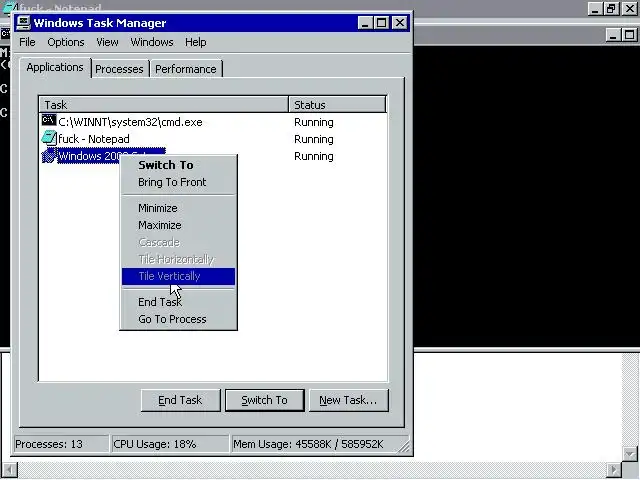Click the Processes: 13 status bar entry
Screen dimensions: 640x480
[61, 444]
